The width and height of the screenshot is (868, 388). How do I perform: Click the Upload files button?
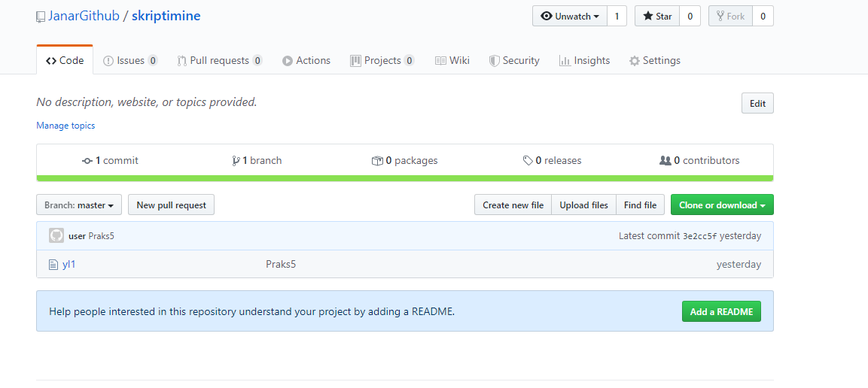583,205
